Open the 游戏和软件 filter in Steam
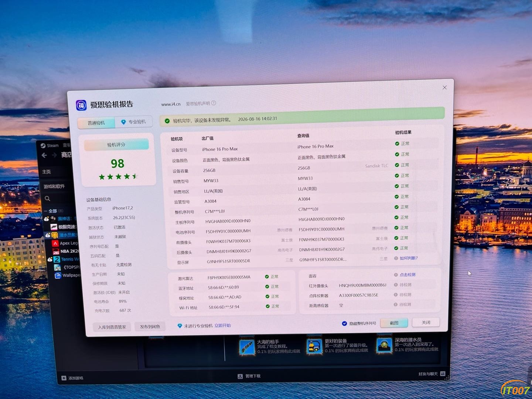This screenshot has width=532, height=399. click(54, 187)
